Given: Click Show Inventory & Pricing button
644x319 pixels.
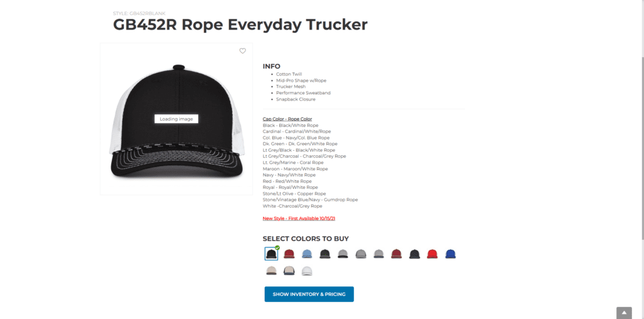Looking at the screenshot, I should 309,294.
